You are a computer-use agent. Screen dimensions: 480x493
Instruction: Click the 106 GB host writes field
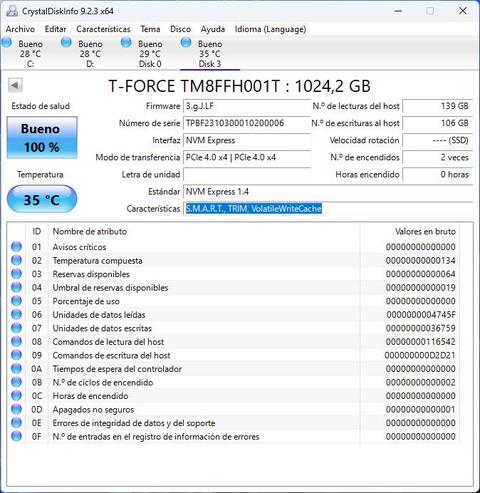(x=438, y=123)
